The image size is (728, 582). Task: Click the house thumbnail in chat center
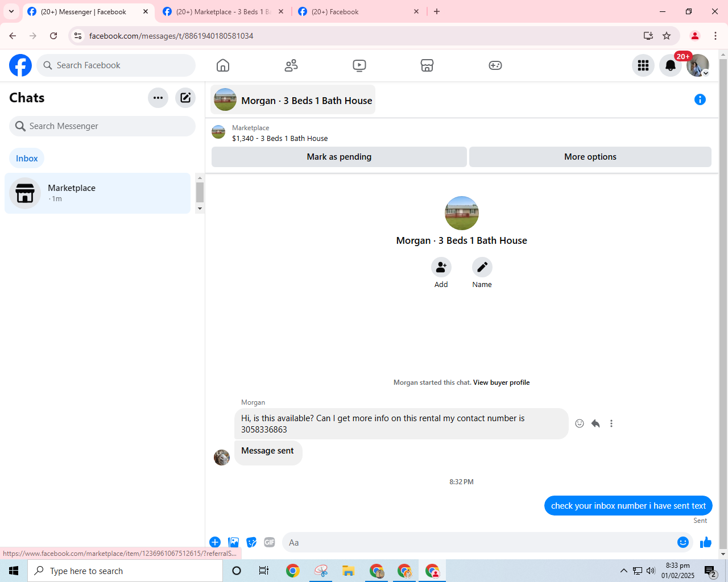coord(462,213)
